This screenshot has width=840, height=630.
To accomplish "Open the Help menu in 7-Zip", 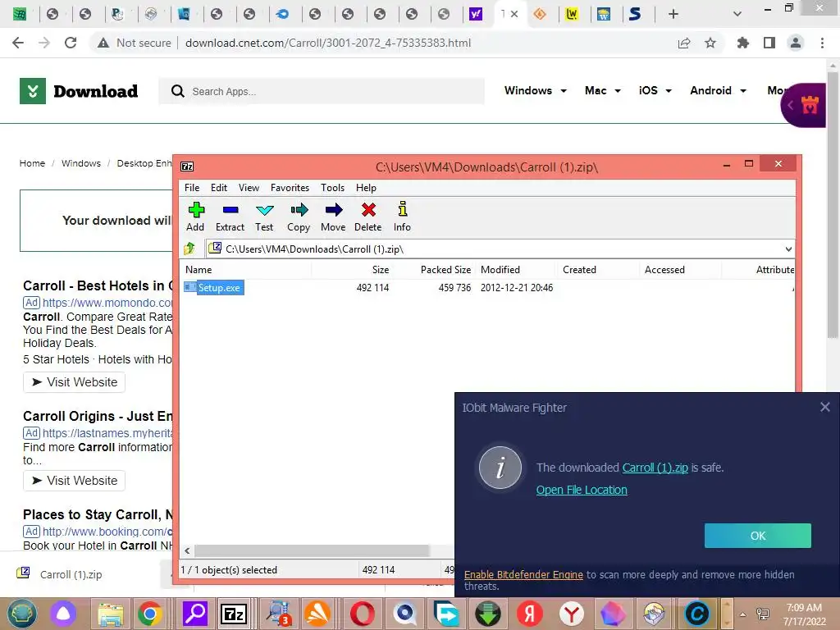I will pos(366,188).
